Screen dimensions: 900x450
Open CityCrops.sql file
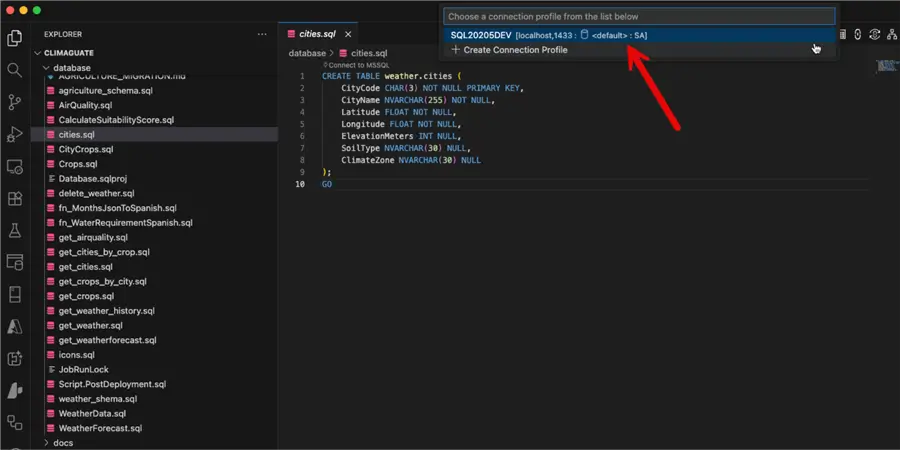86,149
